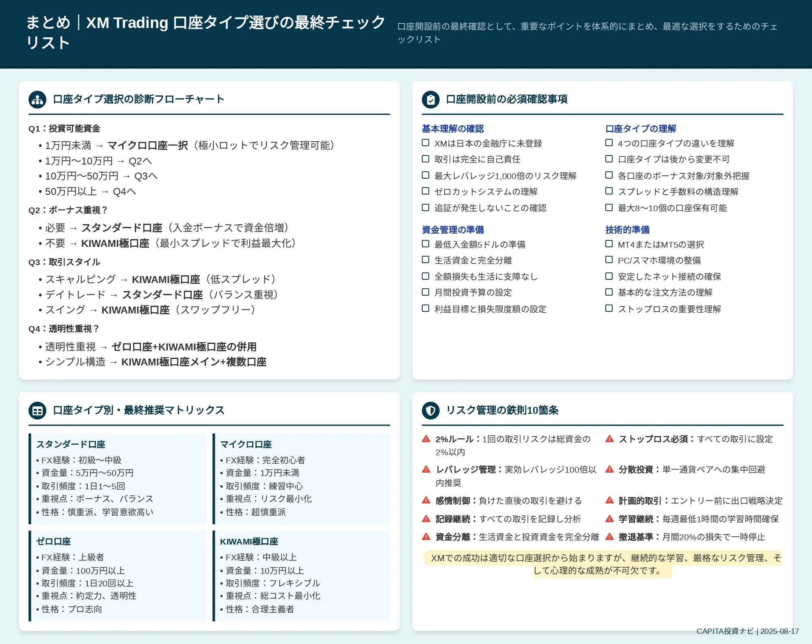Image resolution: width=812 pixels, height=644 pixels.
Task: Tick ストップロスの重要性理解 checkbox
Action: (609, 309)
